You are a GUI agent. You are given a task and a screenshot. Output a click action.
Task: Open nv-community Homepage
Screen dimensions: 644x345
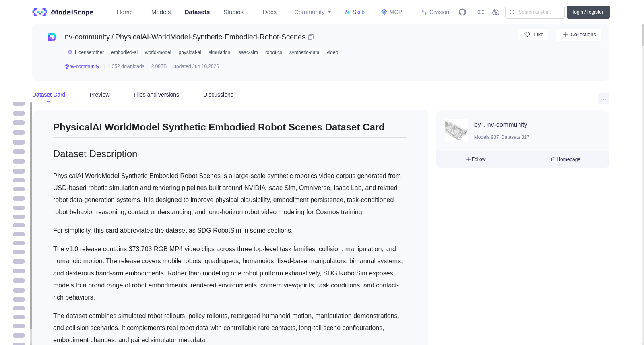566,159
